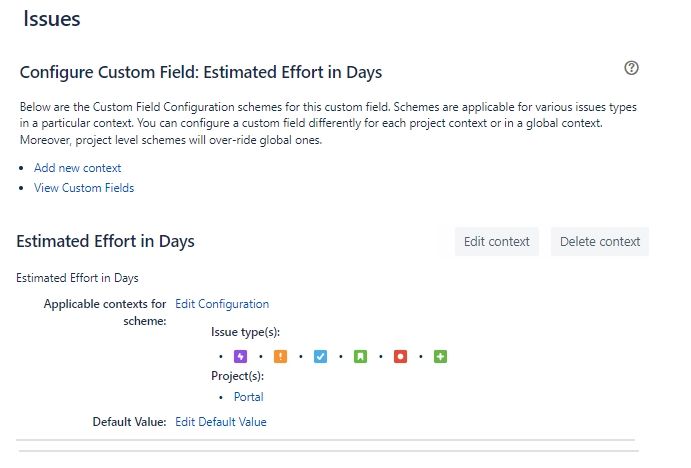691x468 pixels.
Task: Open the help question mark icon
Action: 631,68
